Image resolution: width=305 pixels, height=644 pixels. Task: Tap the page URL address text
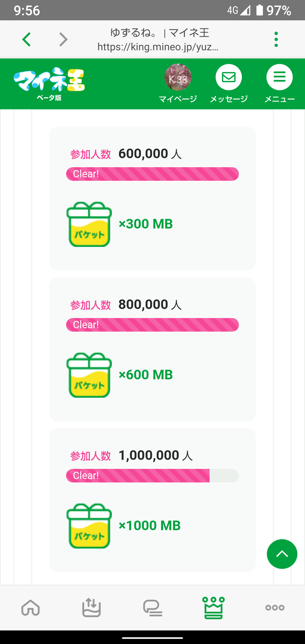pyautogui.click(x=158, y=47)
